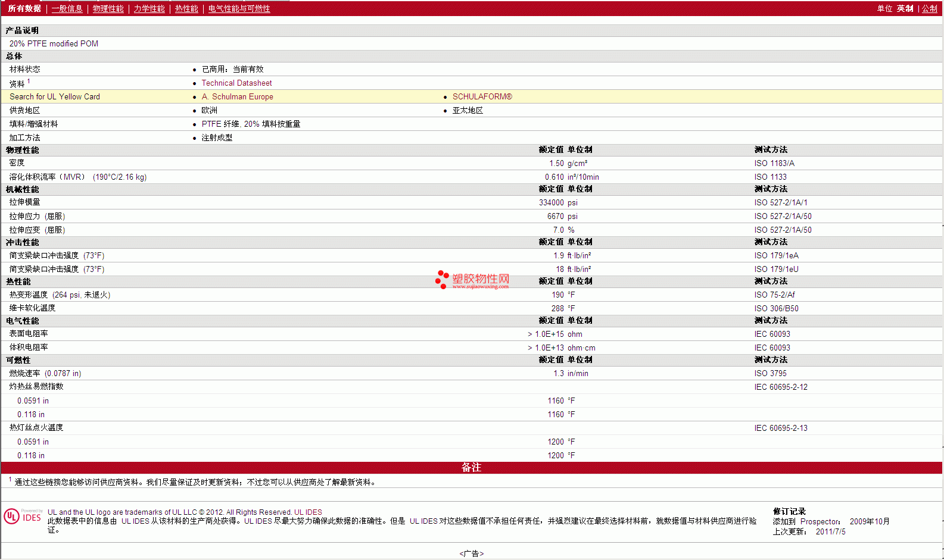Click the 燃烧速率 value 1.3 in/min

click(x=571, y=374)
